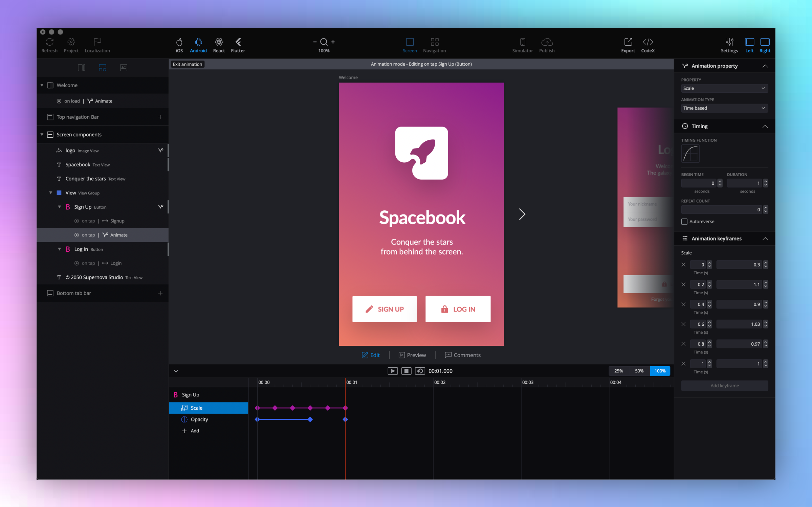Screen dimensions: 812x507
Task: Open the Comments tab
Action: click(462, 355)
